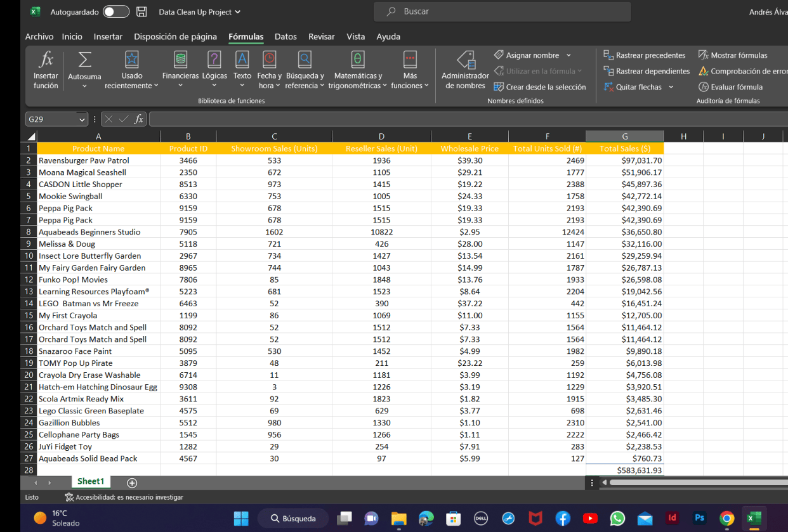Click the Fecha y hora icon

pos(270,60)
